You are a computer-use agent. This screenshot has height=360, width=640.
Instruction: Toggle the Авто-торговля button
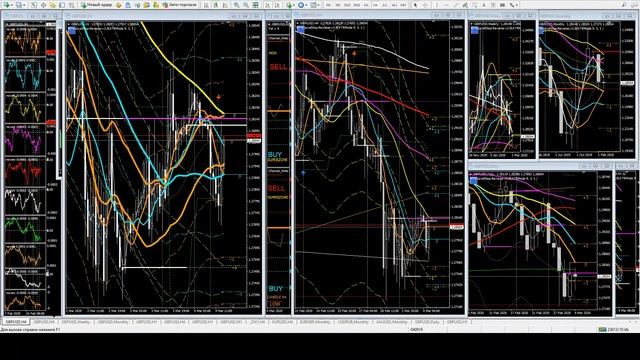pos(180,5)
